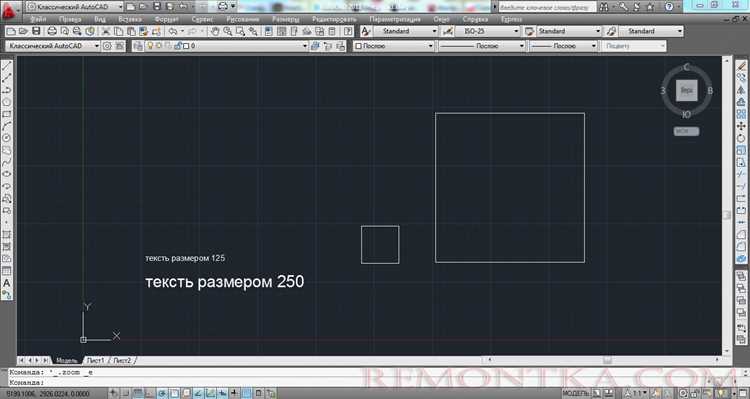Open the МСК coordinate system menu under ViewCube
Viewport: 750px width, 399px height.
click(x=686, y=131)
